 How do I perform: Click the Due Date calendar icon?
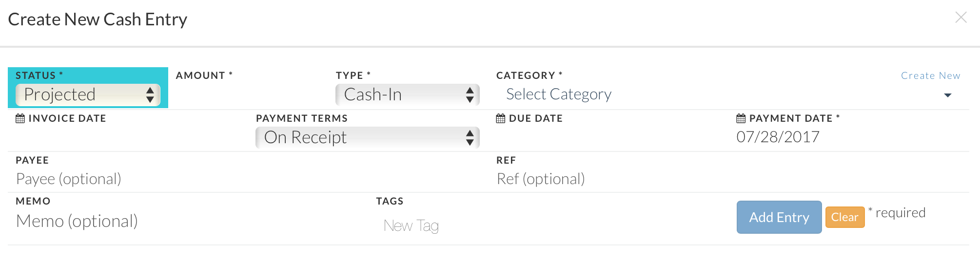point(501,118)
